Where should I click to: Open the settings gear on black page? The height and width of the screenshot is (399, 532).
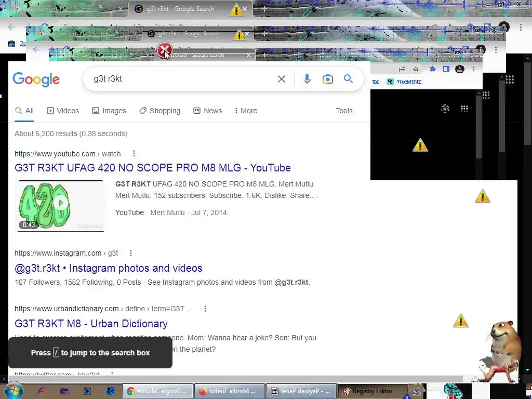point(445,109)
